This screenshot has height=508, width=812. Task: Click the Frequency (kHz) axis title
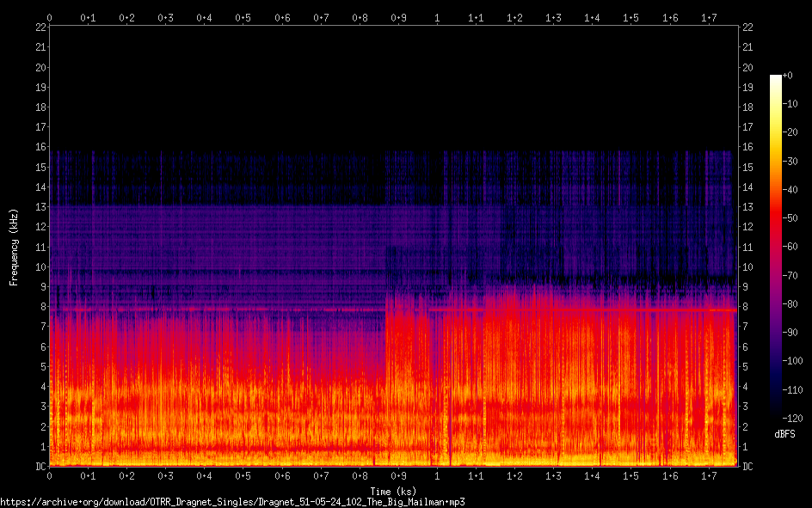coord(14,247)
